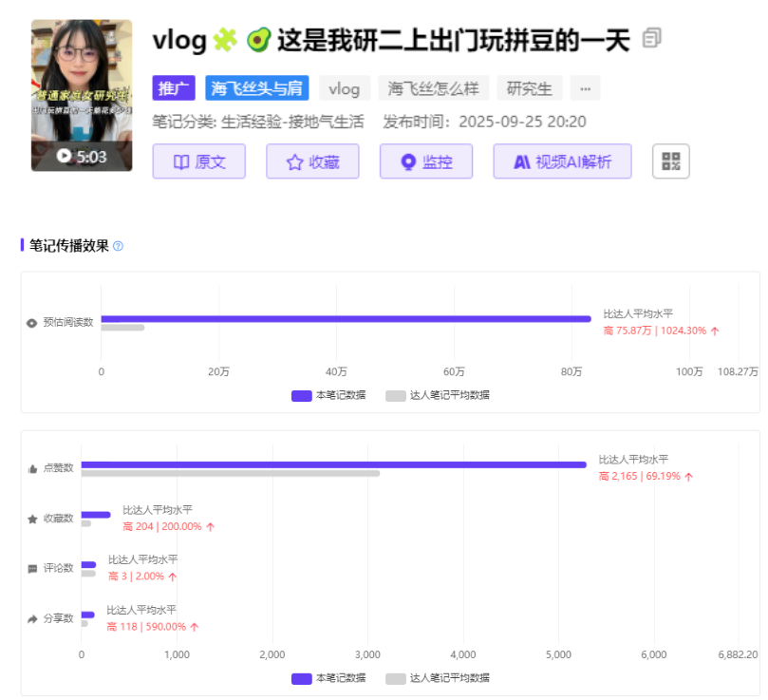This screenshot has width=768, height=700.
Task: Click the comment icon for 评论数
Action: coord(32,569)
